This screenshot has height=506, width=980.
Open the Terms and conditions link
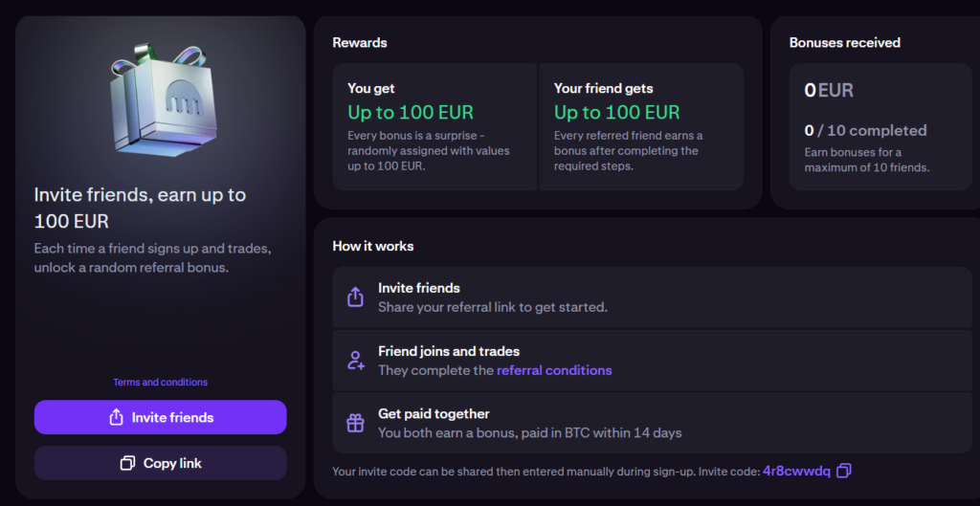tap(160, 382)
